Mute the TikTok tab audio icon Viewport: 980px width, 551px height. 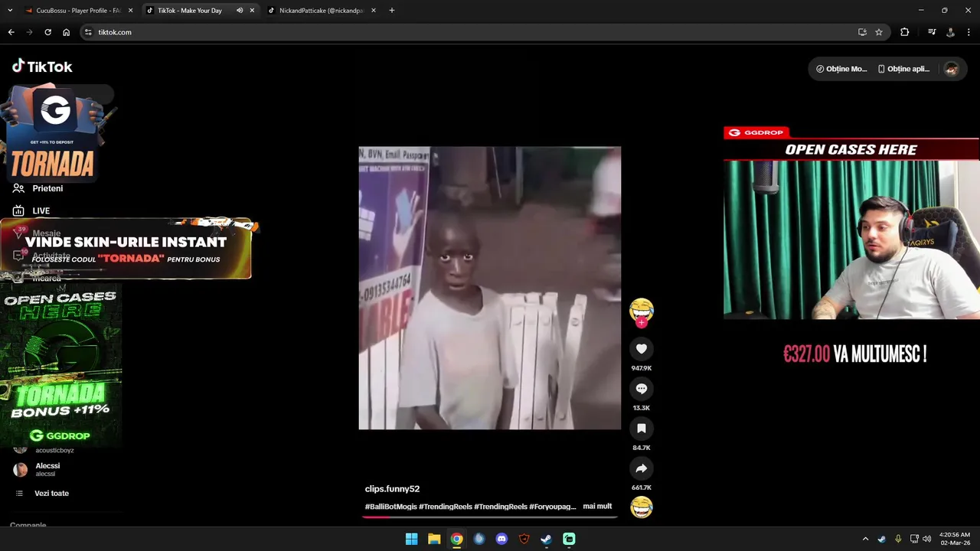pyautogui.click(x=240, y=11)
